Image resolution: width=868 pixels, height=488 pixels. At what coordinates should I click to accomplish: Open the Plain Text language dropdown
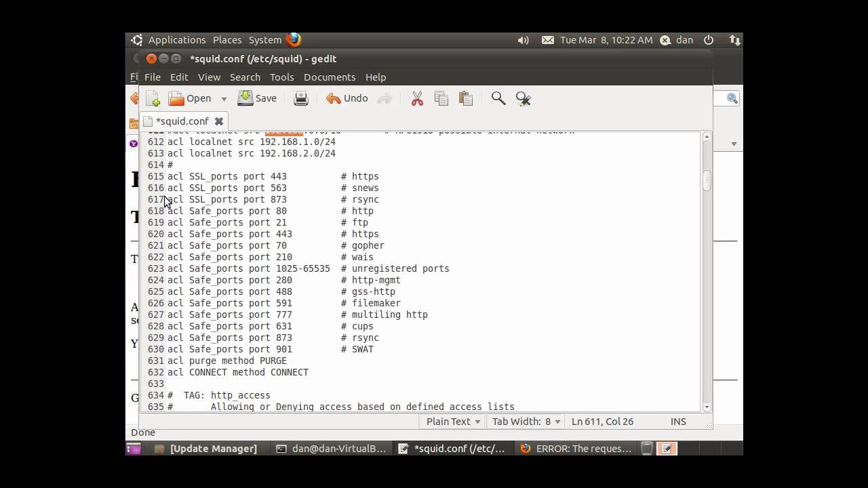454,422
